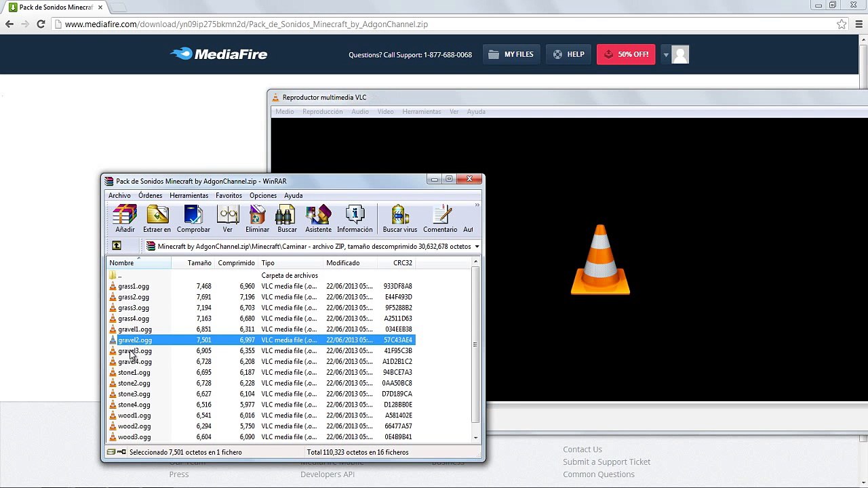Open the Opciones menu
The width and height of the screenshot is (868, 488).
coord(263,195)
